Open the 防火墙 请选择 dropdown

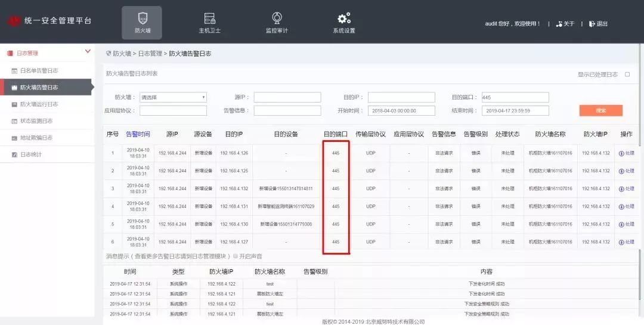[173, 97]
